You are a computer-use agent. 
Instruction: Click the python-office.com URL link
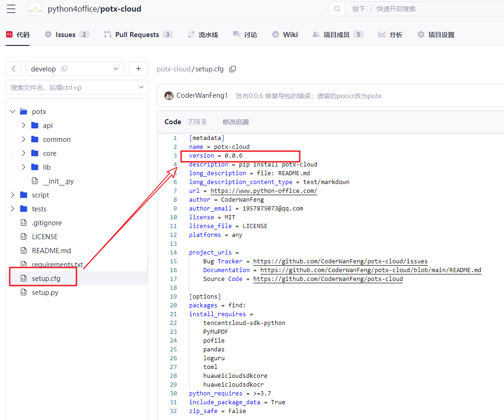click(264, 191)
